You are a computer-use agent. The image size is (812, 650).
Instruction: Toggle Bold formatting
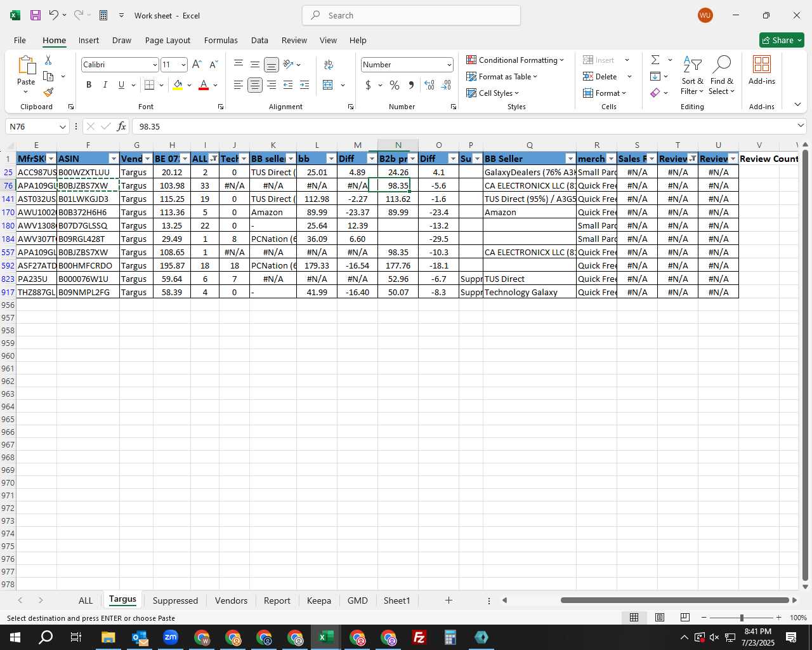pyautogui.click(x=89, y=85)
